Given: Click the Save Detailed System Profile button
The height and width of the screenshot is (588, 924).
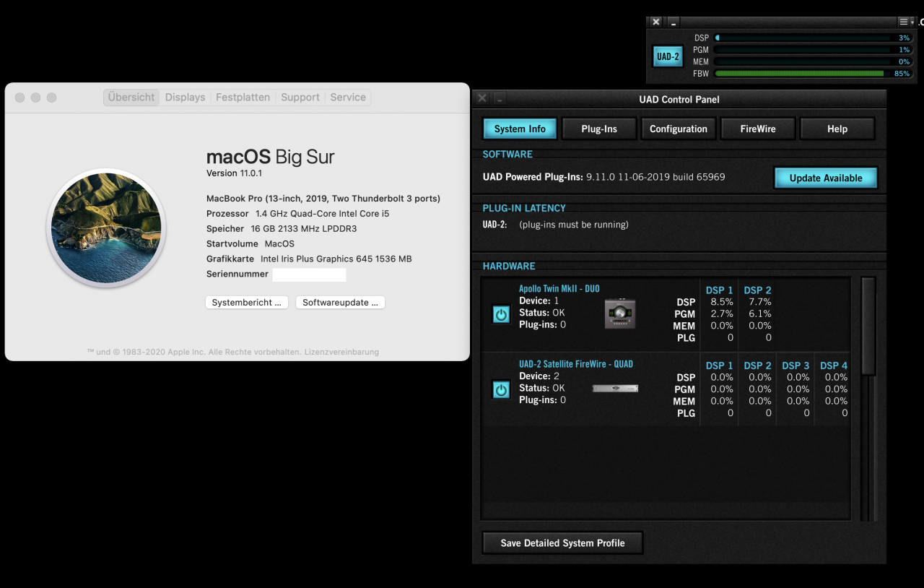Looking at the screenshot, I should click(562, 543).
